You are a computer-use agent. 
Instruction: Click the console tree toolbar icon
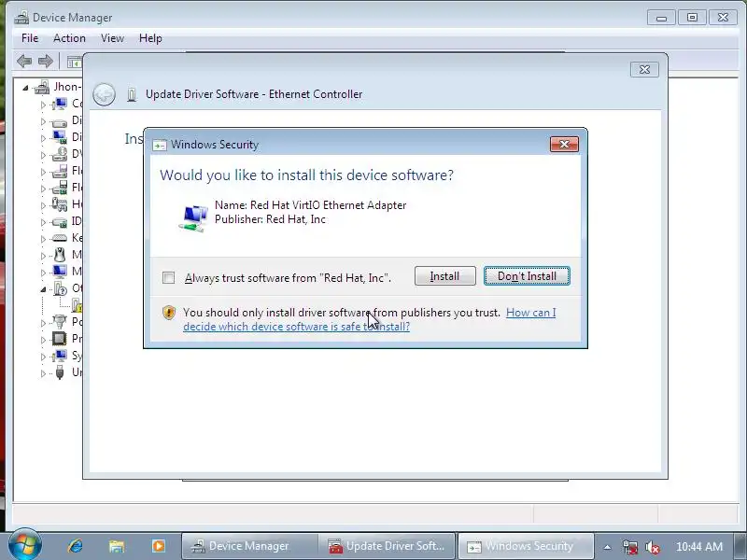click(74, 62)
